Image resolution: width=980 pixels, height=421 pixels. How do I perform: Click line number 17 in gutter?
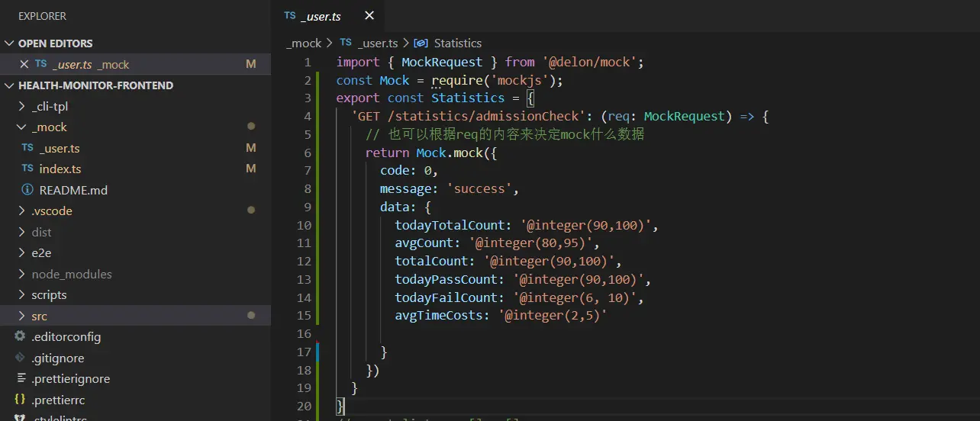click(304, 352)
